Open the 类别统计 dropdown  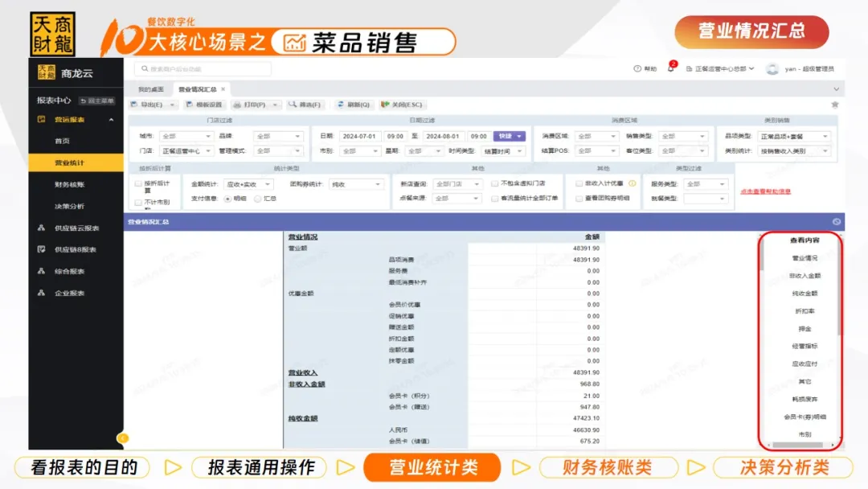pyautogui.click(x=794, y=150)
